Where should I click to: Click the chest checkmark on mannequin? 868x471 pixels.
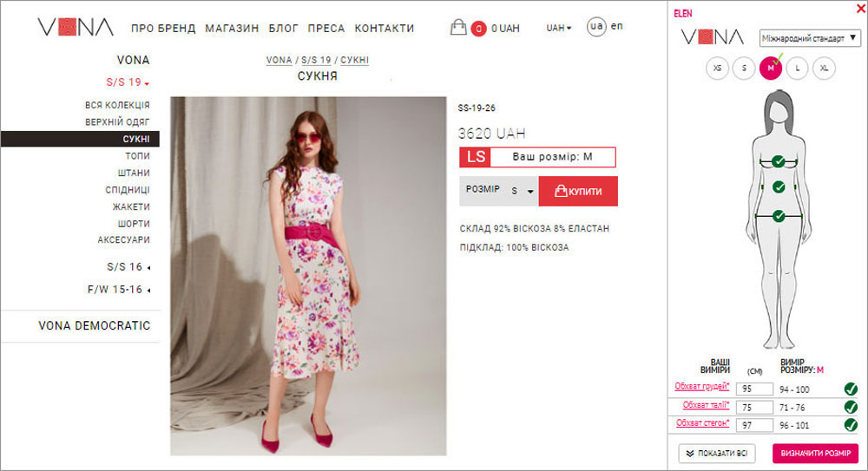point(779,161)
